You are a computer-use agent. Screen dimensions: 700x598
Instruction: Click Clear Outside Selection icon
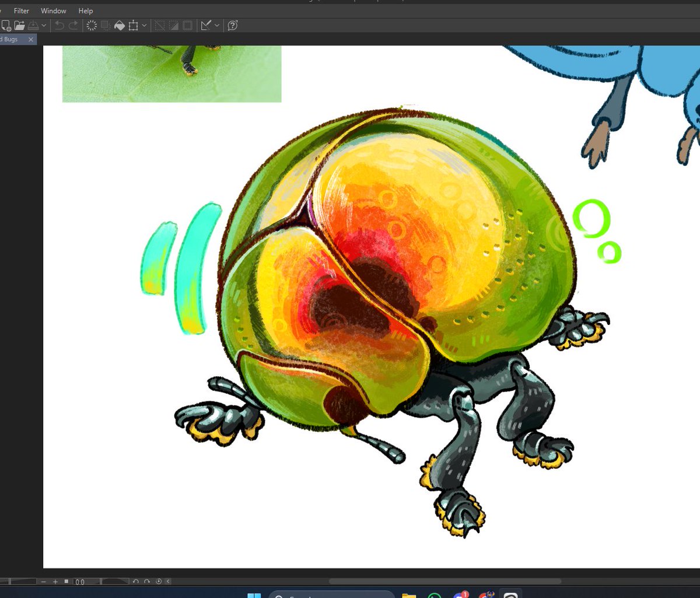point(106,25)
